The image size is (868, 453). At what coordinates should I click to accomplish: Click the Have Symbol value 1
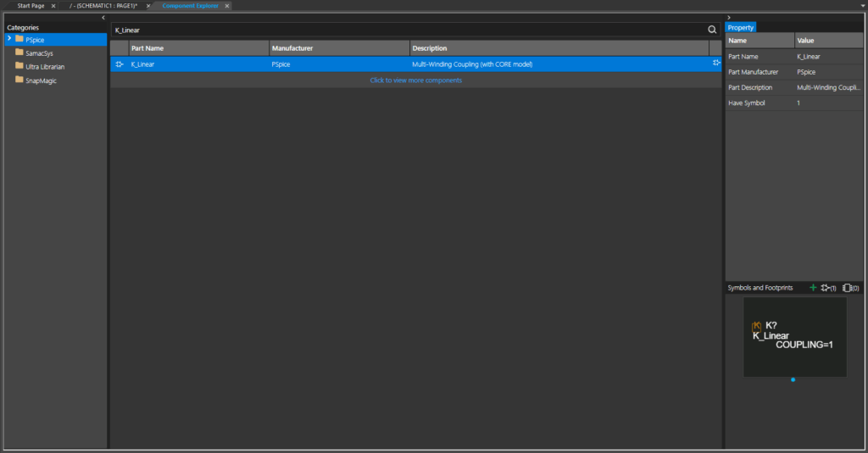coord(798,103)
